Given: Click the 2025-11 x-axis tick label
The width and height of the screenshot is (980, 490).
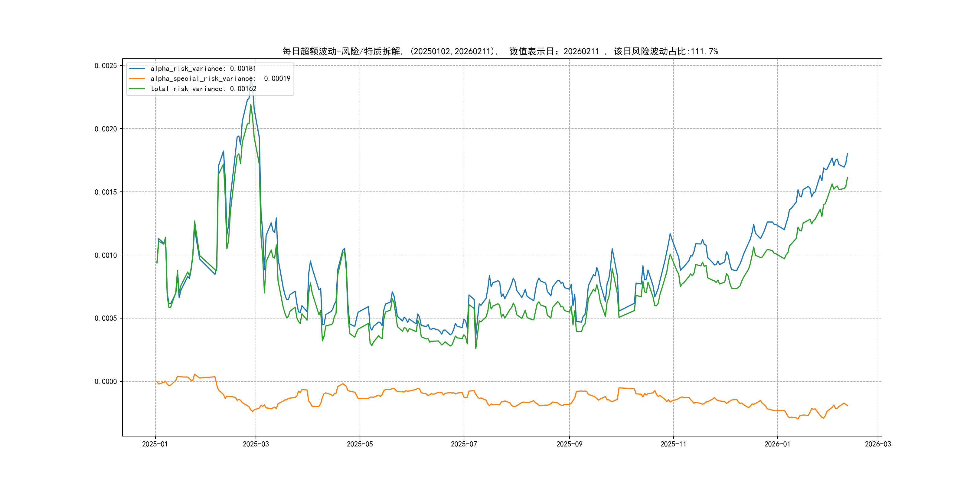Looking at the screenshot, I should coord(673,444).
